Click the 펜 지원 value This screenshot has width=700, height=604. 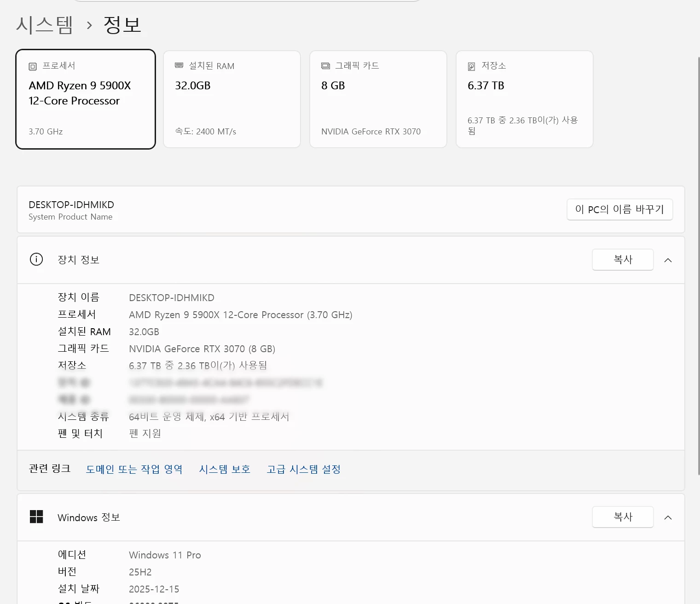coord(145,433)
